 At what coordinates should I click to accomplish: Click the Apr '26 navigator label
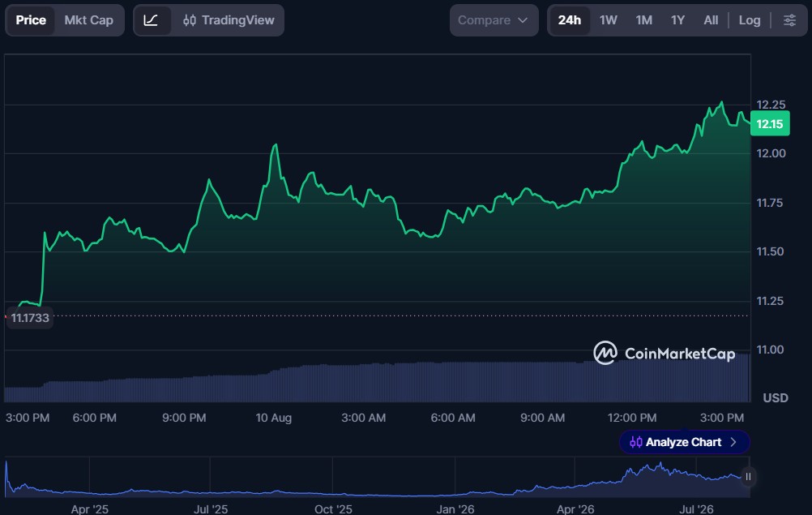pyautogui.click(x=575, y=509)
